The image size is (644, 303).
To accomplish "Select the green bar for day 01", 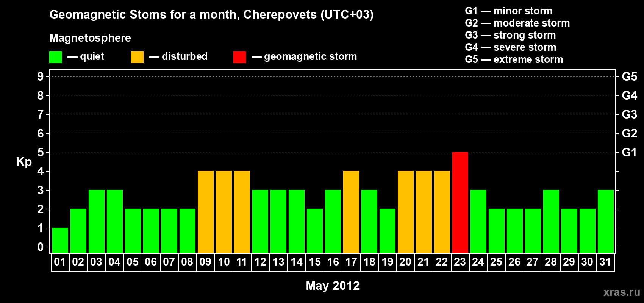I will [60, 240].
